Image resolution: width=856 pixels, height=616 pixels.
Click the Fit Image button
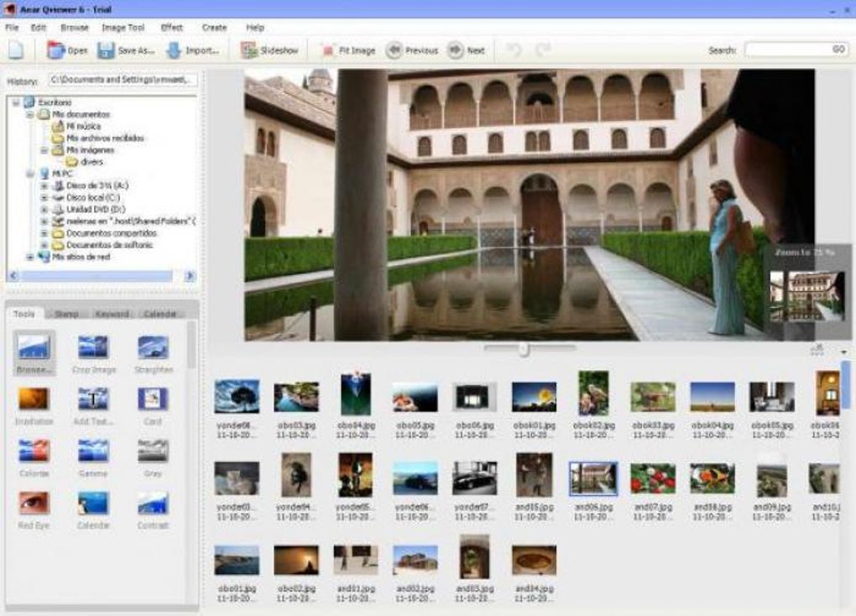(347, 50)
